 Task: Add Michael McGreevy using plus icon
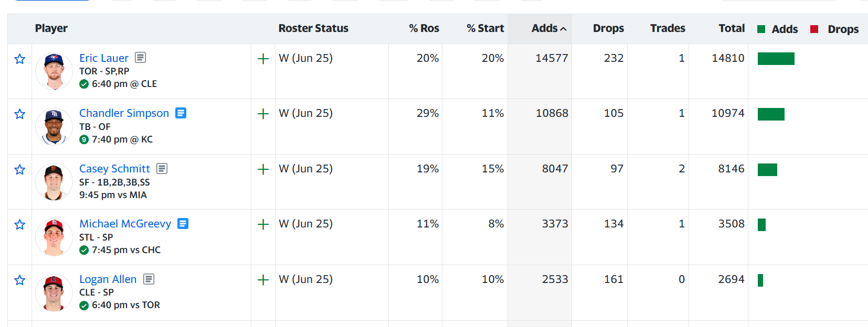click(x=263, y=224)
